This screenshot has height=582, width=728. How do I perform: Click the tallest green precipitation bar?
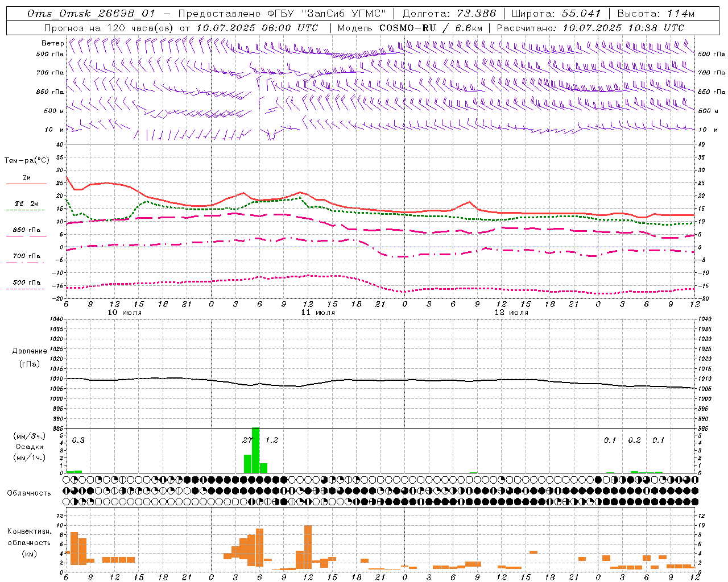tap(255, 450)
